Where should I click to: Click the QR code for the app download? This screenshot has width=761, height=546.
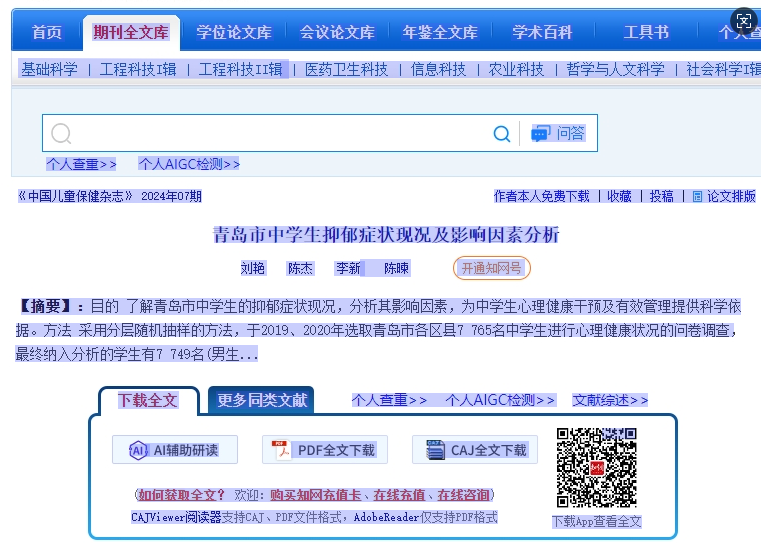(596, 468)
